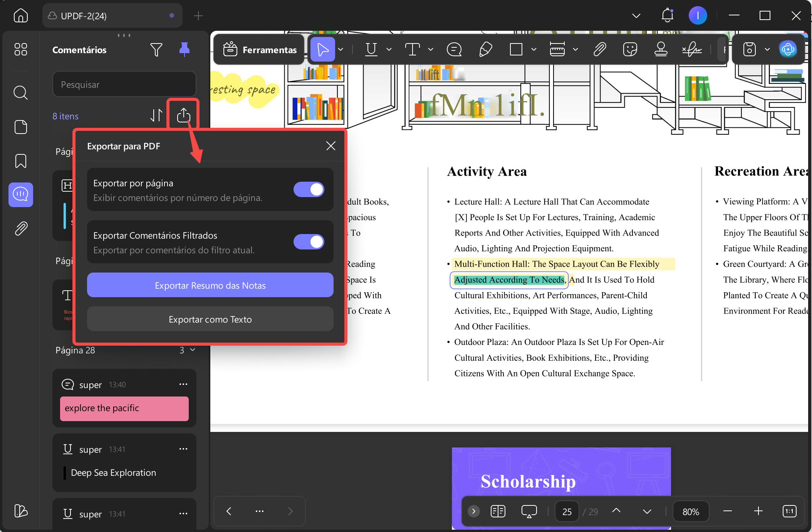Select the cursor selection tool
The height and width of the screenshot is (532, 812).
click(322, 49)
